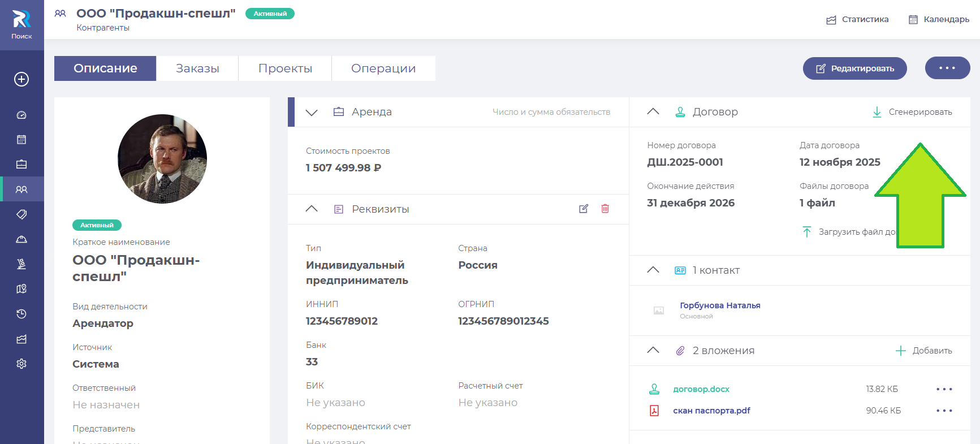Screen dimensions: 980x444
Task: Open the settings gear in sidebar
Action: click(21, 364)
